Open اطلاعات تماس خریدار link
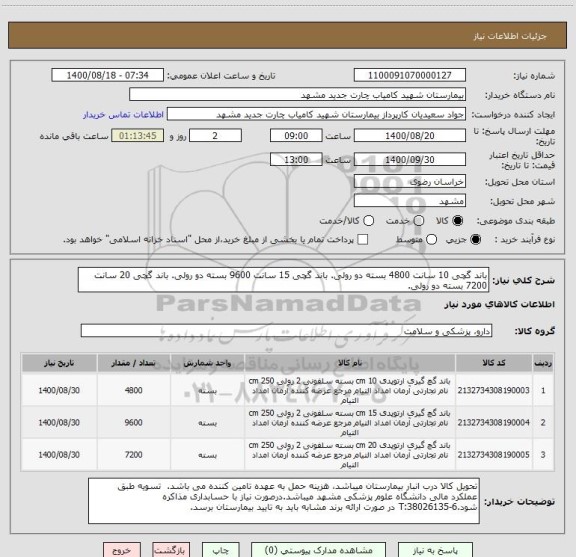The height and width of the screenshot is (557, 576). (x=123, y=115)
